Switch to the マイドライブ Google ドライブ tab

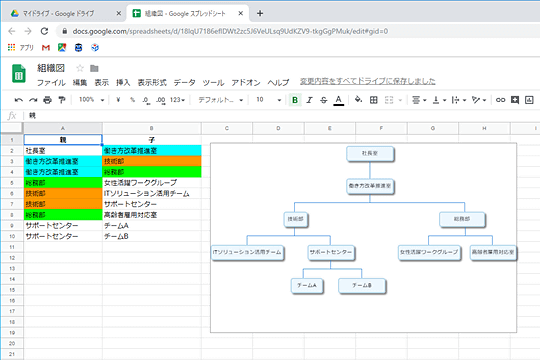[65, 13]
